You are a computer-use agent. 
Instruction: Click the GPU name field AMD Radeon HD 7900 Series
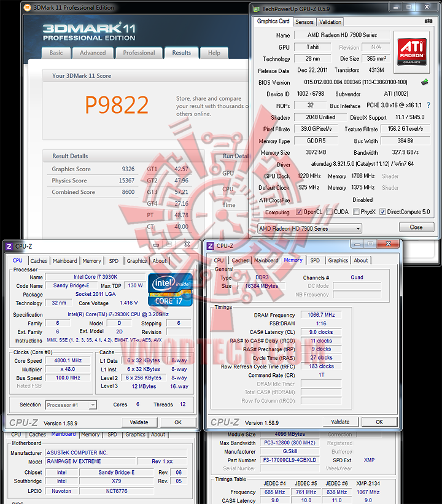coord(342,35)
